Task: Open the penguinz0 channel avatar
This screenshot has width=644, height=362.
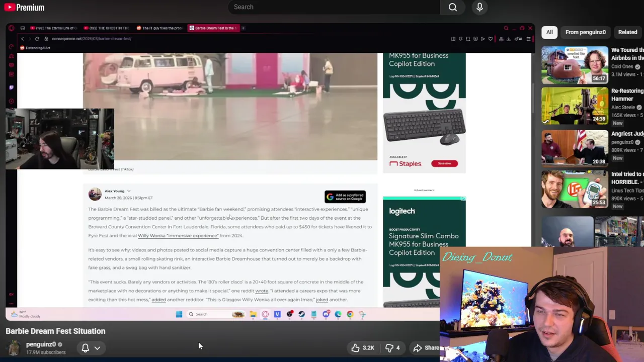Action: tap(14, 348)
